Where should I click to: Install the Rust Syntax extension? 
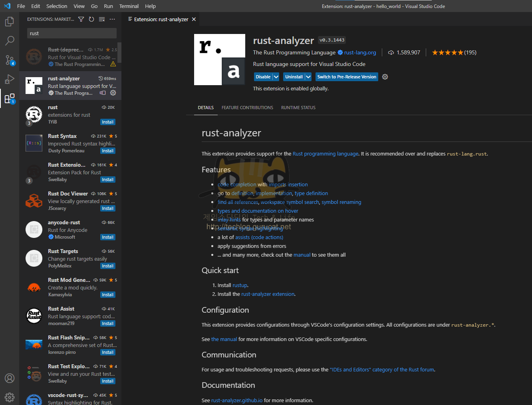click(x=108, y=151)
